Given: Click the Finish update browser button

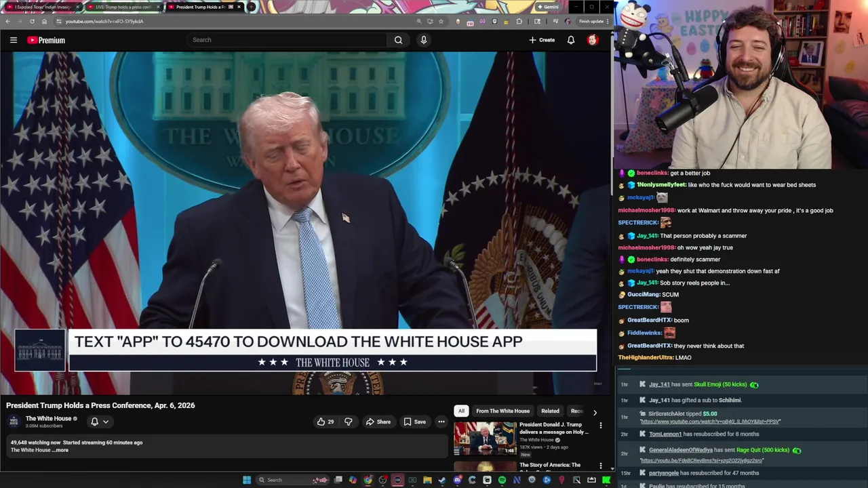Looking at the screenshot, I should pyautogui.click(x=591, y=21).
